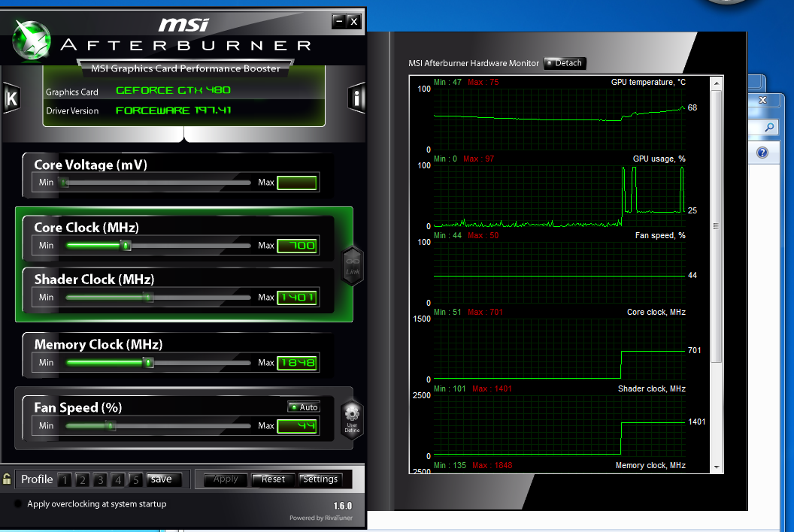Image resolution: width=794 pixels, height=532 pixels.
Task: Click the Detach button in Hardware Monitor
Action: (x=565, y=63)
